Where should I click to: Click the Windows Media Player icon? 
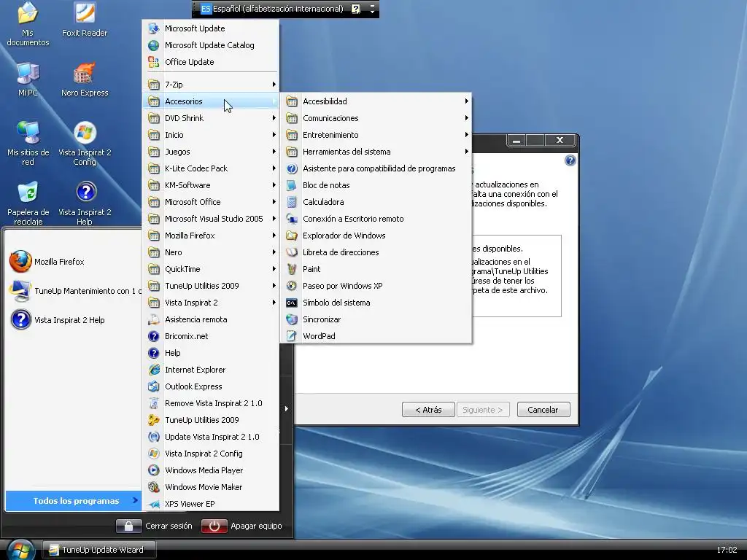pyautogui.click(x=154, y=470)
